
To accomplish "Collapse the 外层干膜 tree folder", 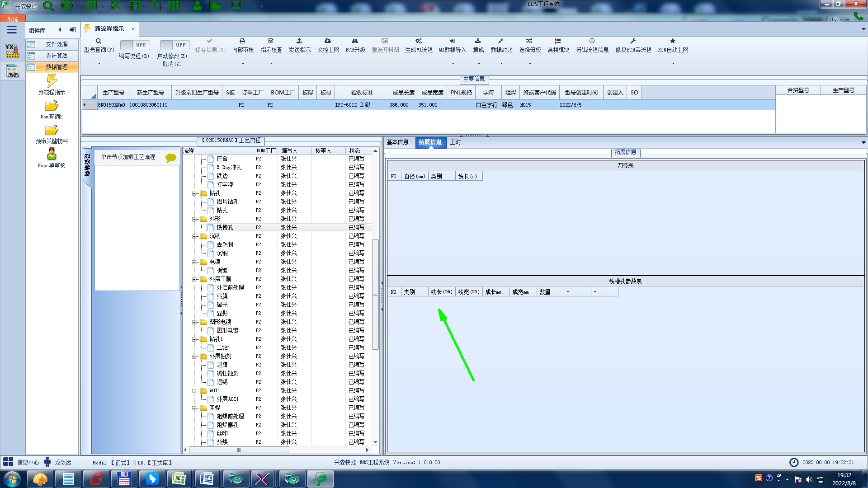I will [x=195, y=279].
